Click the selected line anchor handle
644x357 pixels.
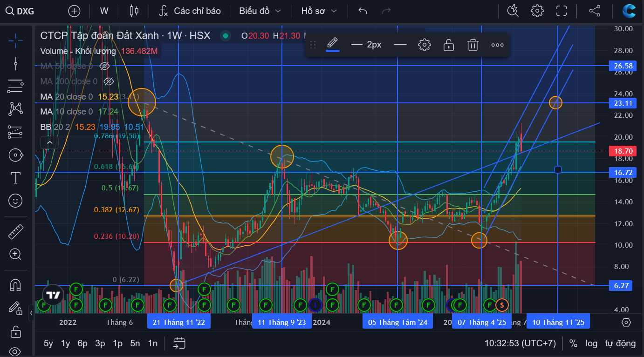[x=558, y=170]
